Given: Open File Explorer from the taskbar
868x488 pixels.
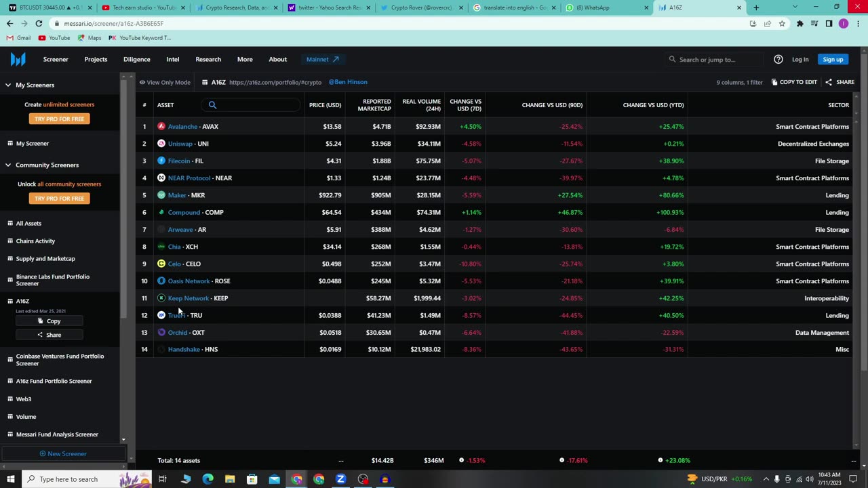Looking at the screenshot, I should click(230, 479).
